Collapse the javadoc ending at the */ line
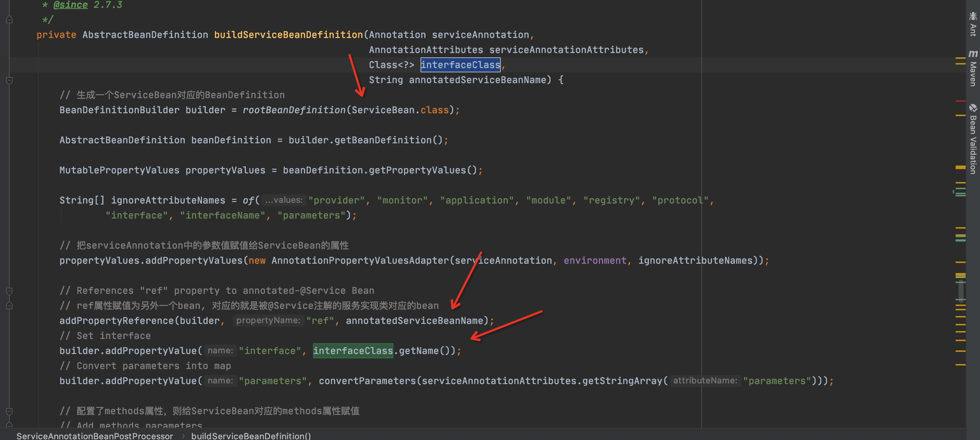Viewport: 980px width, 440px height. tap(10, 20)
